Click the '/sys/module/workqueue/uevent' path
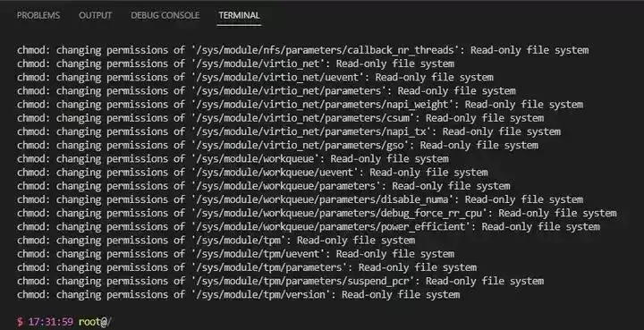The height and width of the screenshot is (330, 644). coord(277,173)
